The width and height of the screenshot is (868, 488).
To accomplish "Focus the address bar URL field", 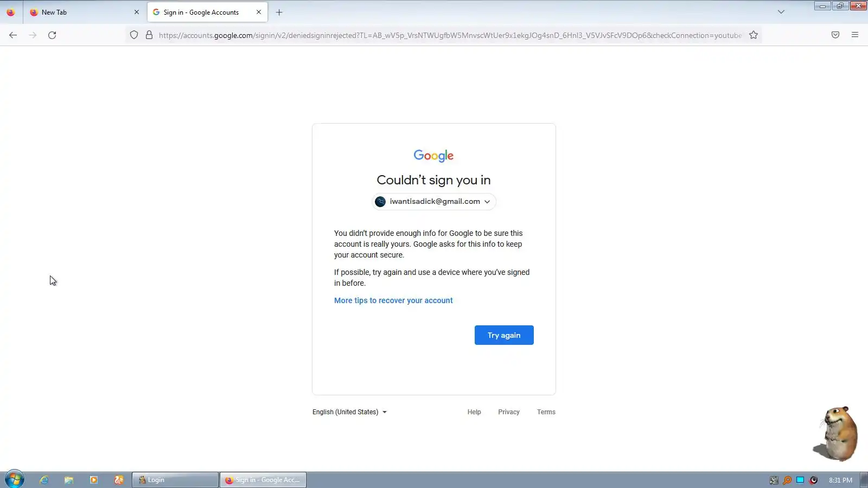I will [x=450, y=35].
